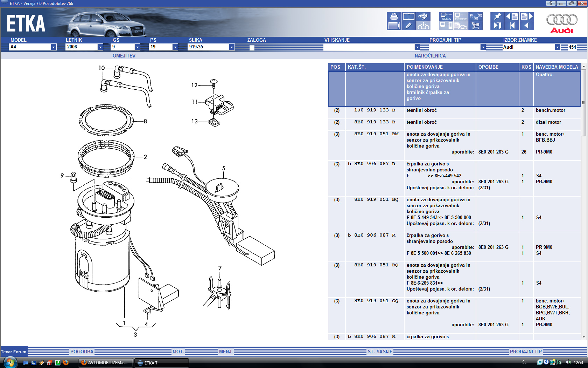Image resolution: width=588 pixels, height=368 pixels.
Task: Launch Firefox from the quick launch bar
Action: point(66,363)
